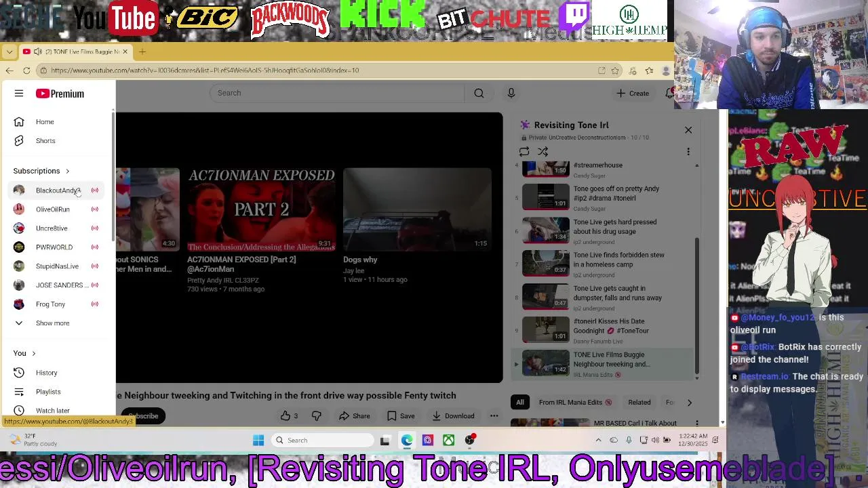Play Tone goes off on pretty Andy

click(x=604, y=197)
